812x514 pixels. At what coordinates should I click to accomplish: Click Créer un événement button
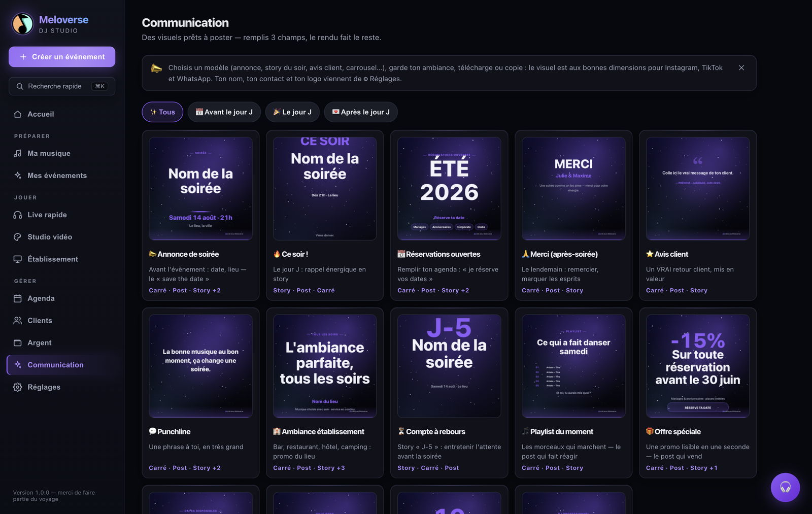point(62,57)
